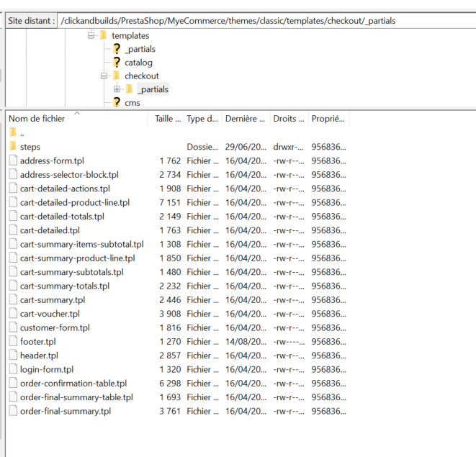This screenshot has height=457, width=476.
Task: Click the file icon of cart-voucher.tpl
Action: (x=13, y=314)
